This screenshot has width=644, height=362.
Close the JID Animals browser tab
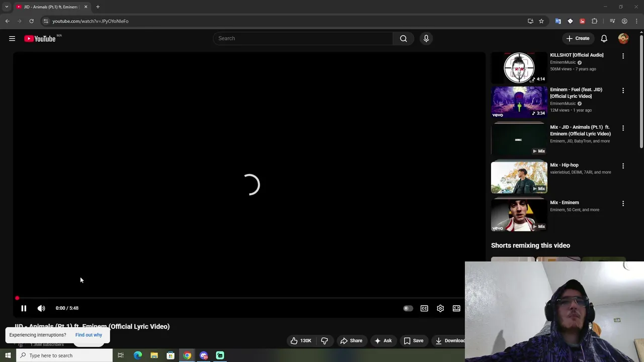coord(86,7)
